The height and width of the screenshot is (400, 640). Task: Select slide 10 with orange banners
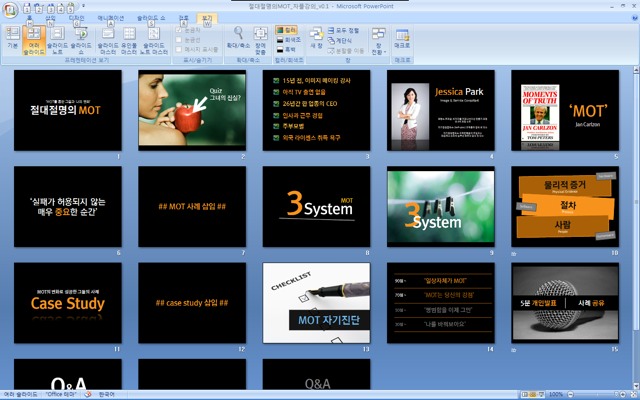[x=565, y=207]
